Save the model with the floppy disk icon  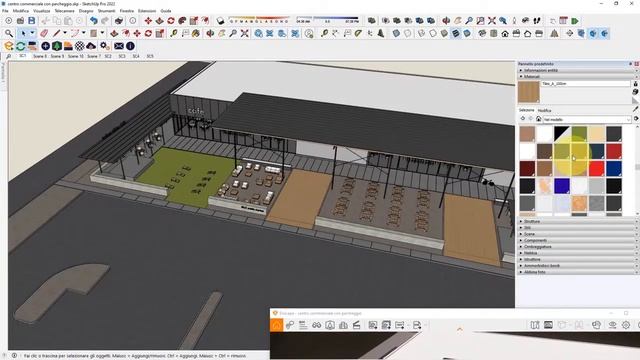coord(31,20)
